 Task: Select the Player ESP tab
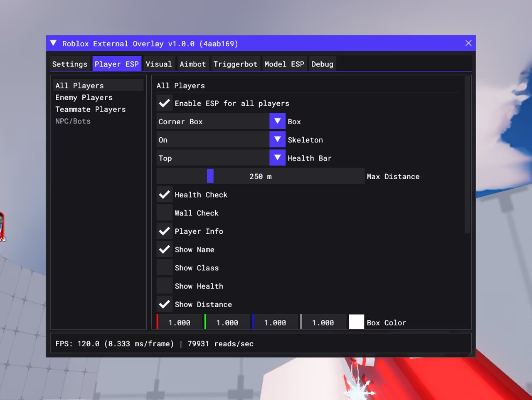tap(117, 64)
